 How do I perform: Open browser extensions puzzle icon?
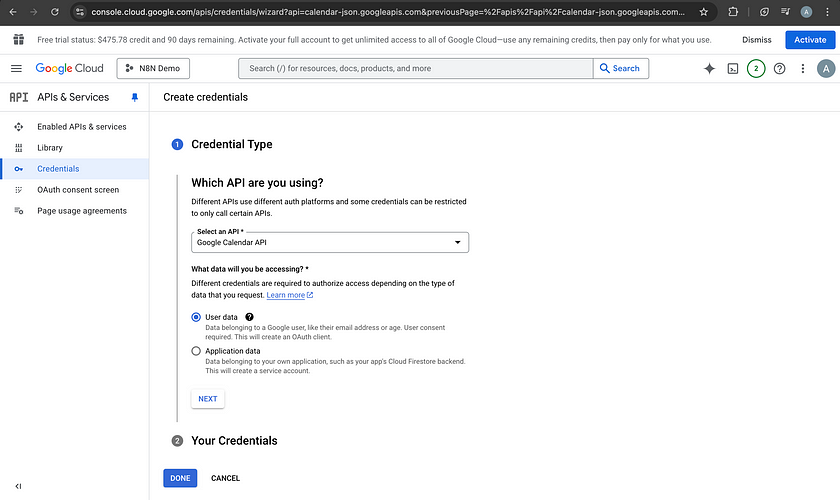(x=733, y=12)
